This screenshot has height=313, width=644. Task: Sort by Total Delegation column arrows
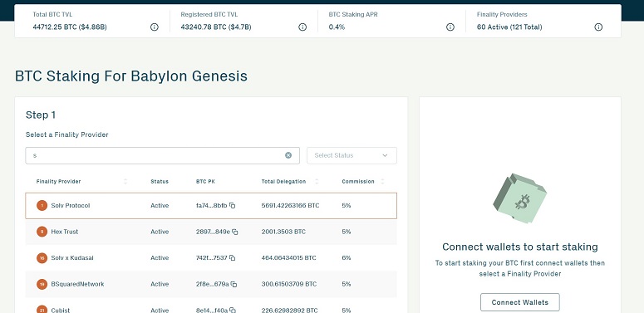317,181
